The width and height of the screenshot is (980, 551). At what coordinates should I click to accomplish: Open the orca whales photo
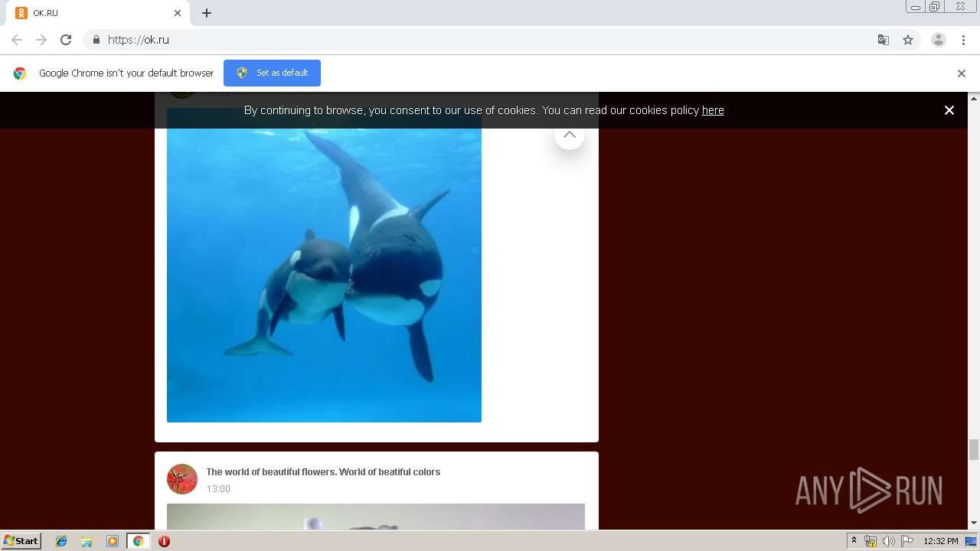coord(324,265)
